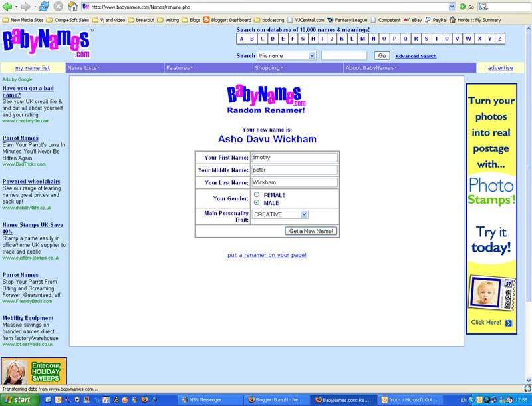Open the 'Mobility Equipment' ad link
The image size is (532, 406).
tap(28, 318)
